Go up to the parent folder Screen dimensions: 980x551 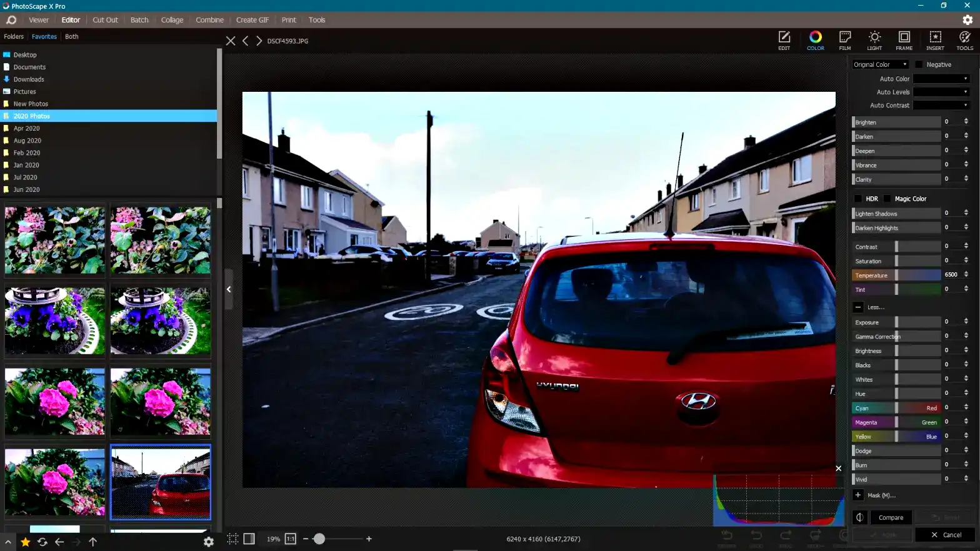(x=92, y=542)
